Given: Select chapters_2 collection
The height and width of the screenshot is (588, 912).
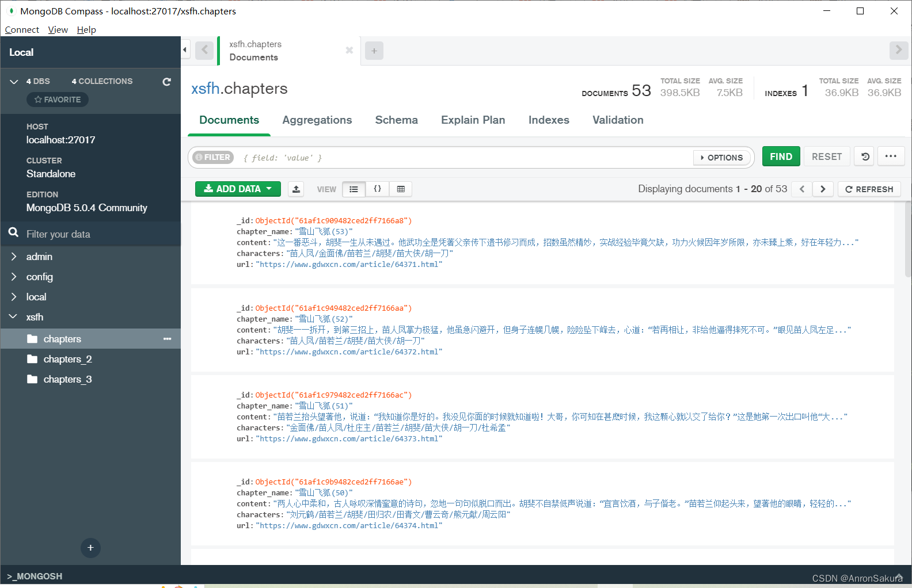Looking at the screenshot, I should 90,359.
